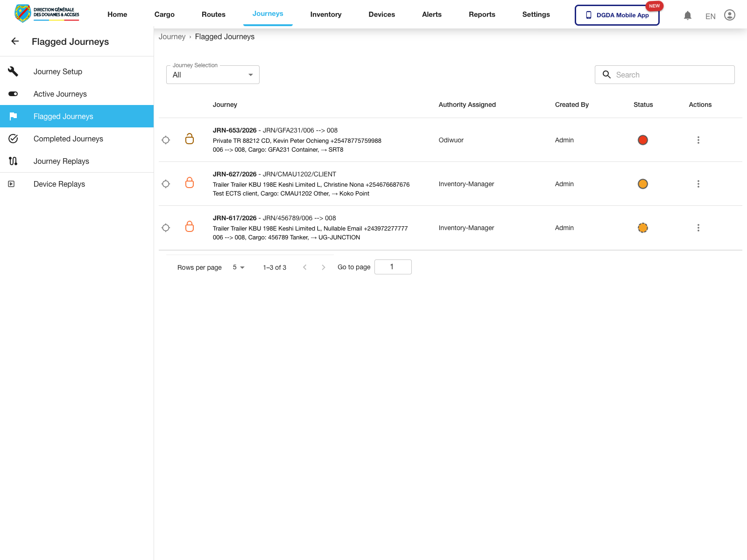Screen dimensions: 747x560
Task: Open the three-dot actions menu for JRN-617/2026
Action: click(x=698, y=228)
